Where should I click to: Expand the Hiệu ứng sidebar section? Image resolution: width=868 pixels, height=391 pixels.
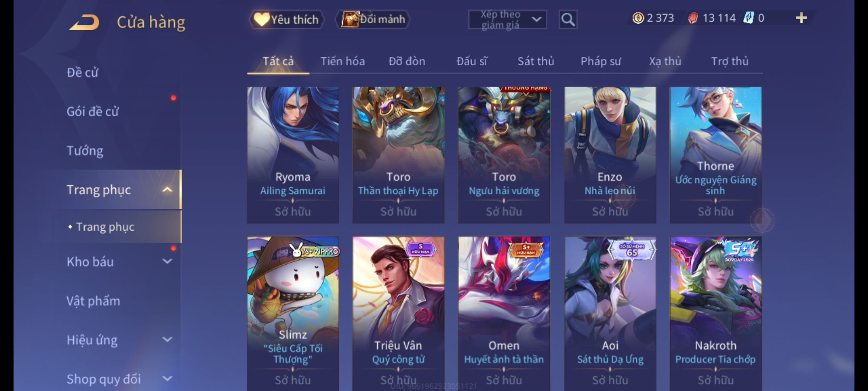pos(167,340)
